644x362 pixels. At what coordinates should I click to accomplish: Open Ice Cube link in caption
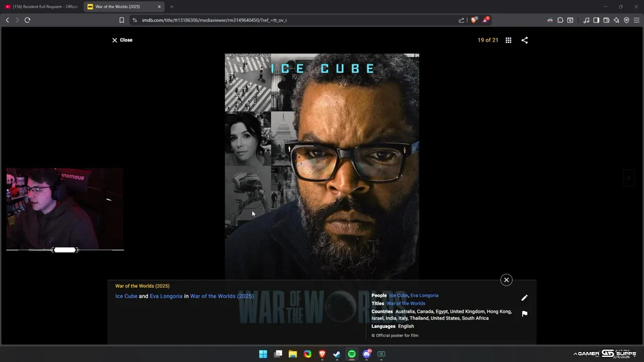(126, 296)
